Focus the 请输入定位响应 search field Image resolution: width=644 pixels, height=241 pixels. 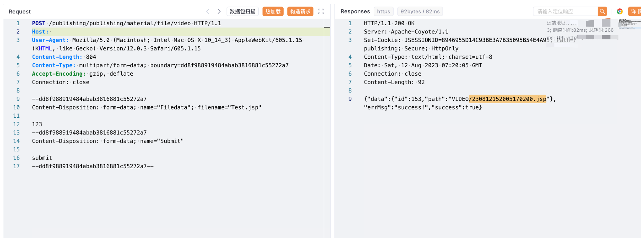click(565, 11)
